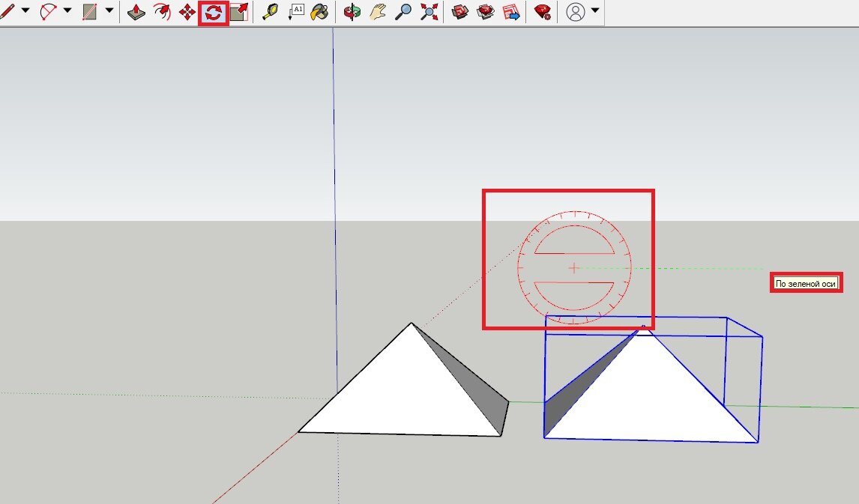
Task: Select the Zoom magnifier tool
Action: coord(404,12)
